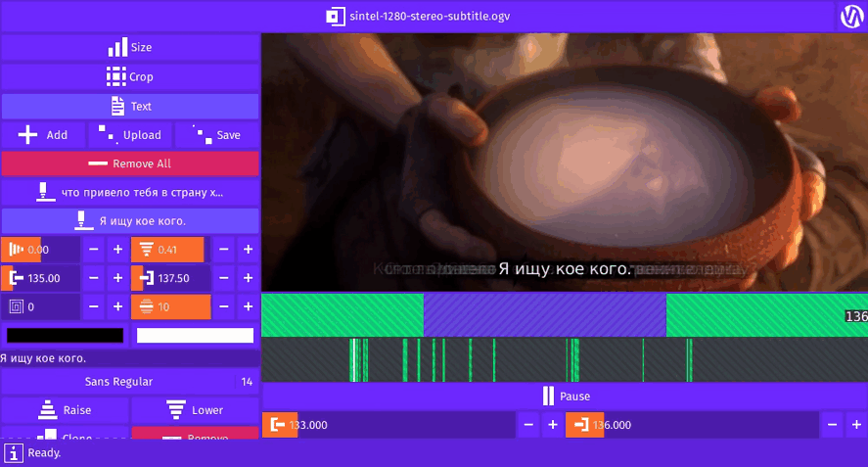Click the audio waveform track

pyautogui.click(x=565, y=360)
